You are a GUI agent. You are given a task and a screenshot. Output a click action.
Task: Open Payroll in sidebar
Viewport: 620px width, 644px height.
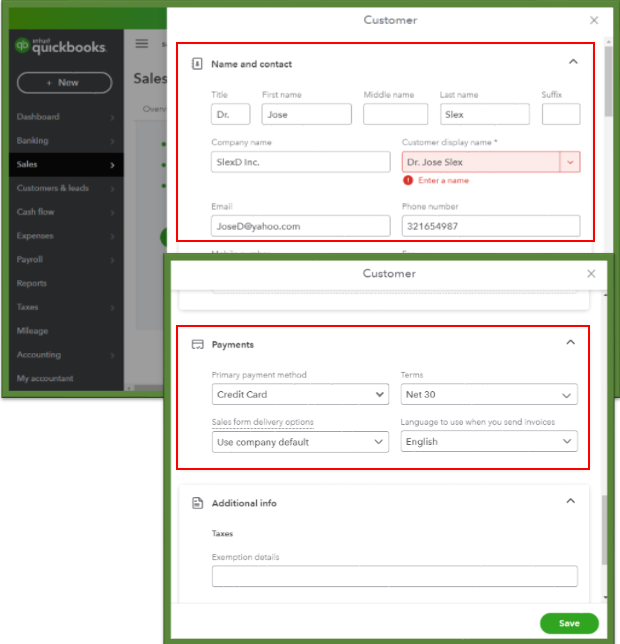click(x=30, y=260)
